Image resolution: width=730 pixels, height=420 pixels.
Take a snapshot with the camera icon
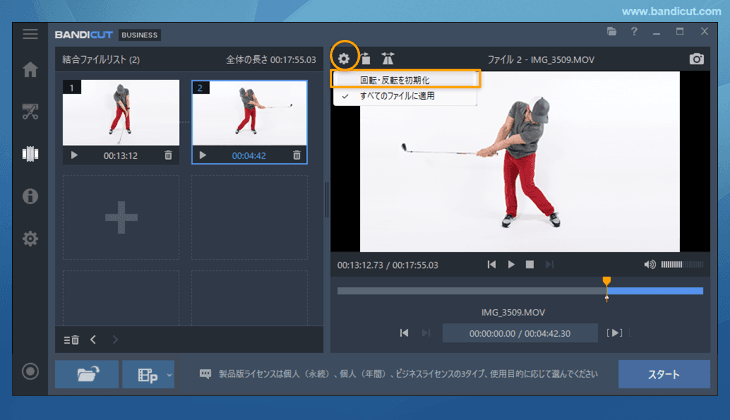696,59
